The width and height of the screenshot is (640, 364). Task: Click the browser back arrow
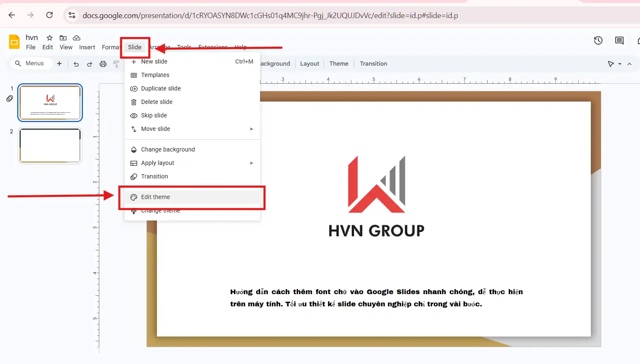[12, 15]
